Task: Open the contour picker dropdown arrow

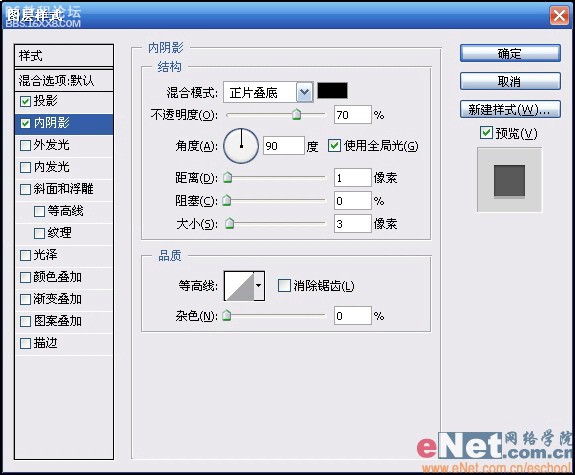Action: [x=259, y=286]
